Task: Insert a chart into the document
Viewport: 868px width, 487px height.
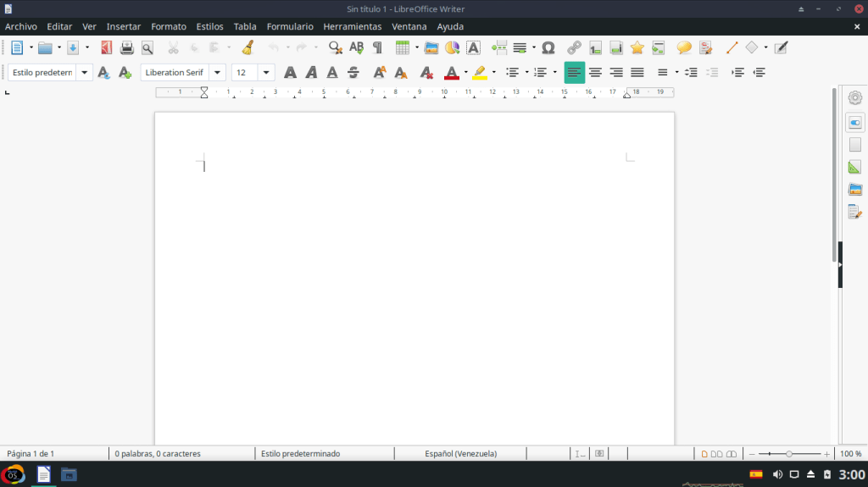Action: [x=453, y=48]
